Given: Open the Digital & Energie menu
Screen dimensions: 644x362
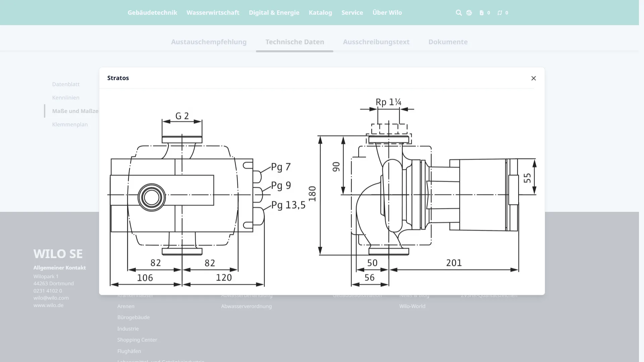Looking at the screenshot, I should click(x=274, y=12).
